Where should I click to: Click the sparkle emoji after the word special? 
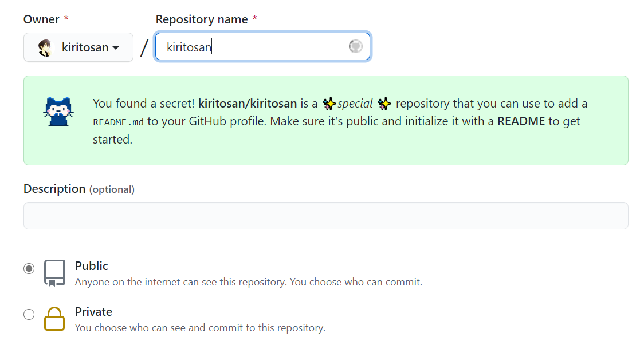point(384,104)
